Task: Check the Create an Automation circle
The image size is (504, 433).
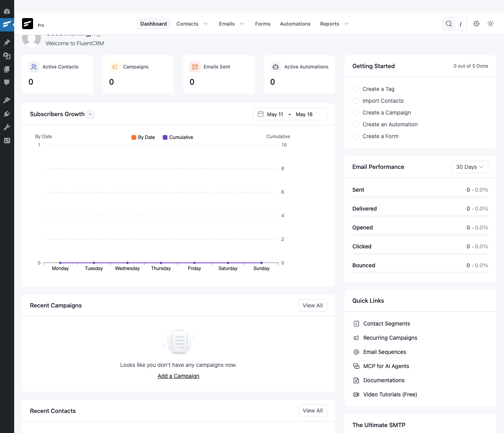Action: 356,124
